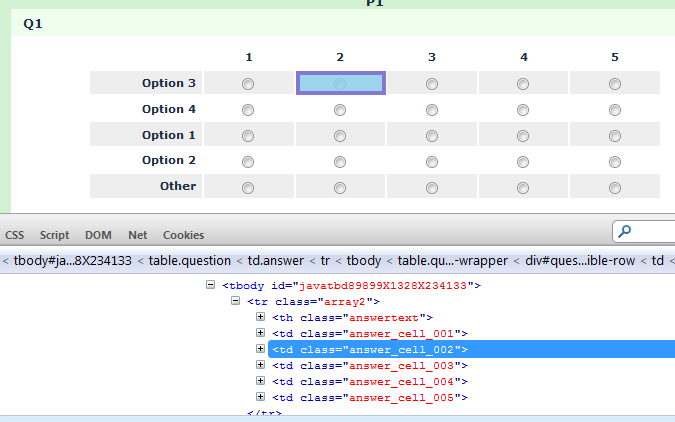The image size is (675, 422).
Task: Collapse the tr class array2 node
Action: 235,301
